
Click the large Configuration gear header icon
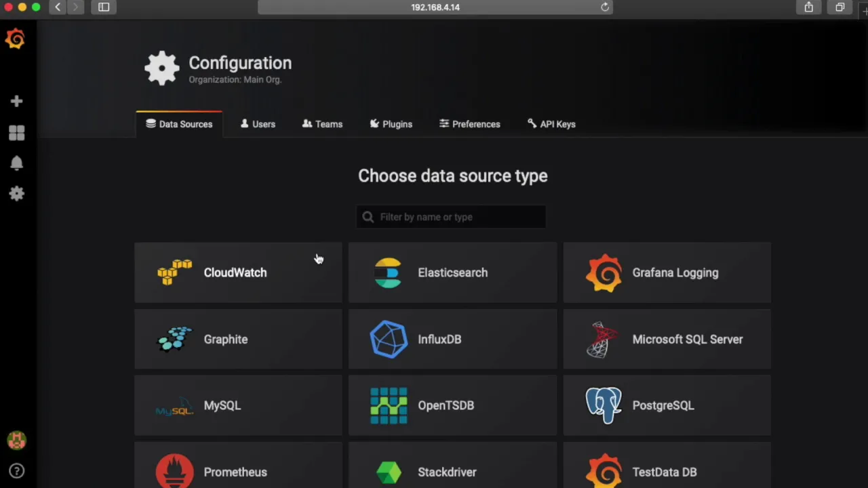click(161, 68)
